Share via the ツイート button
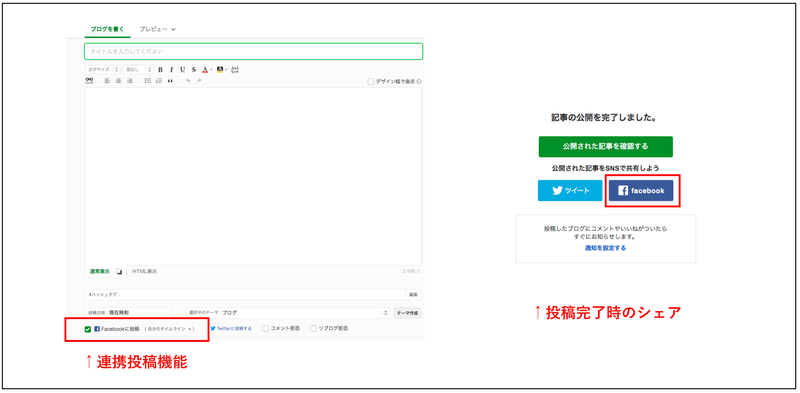Image resolution: width=800 pixels, height=393 pixels. (570, 190)
